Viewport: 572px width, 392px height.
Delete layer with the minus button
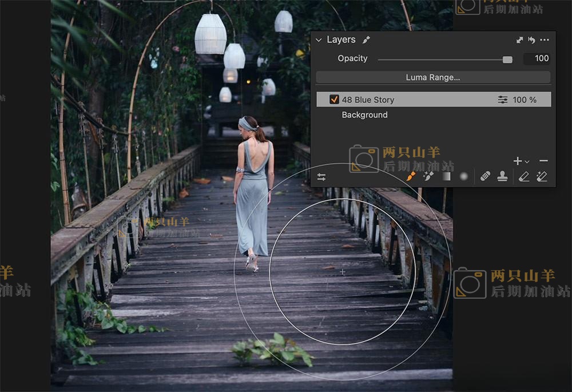pyautogui.click(x=543, y=161)
